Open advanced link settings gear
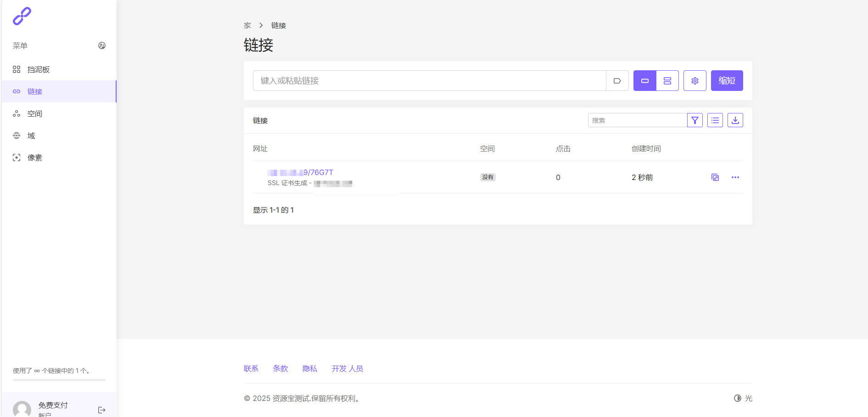Viewport: 868px width, 417px height. coord(695,81)
